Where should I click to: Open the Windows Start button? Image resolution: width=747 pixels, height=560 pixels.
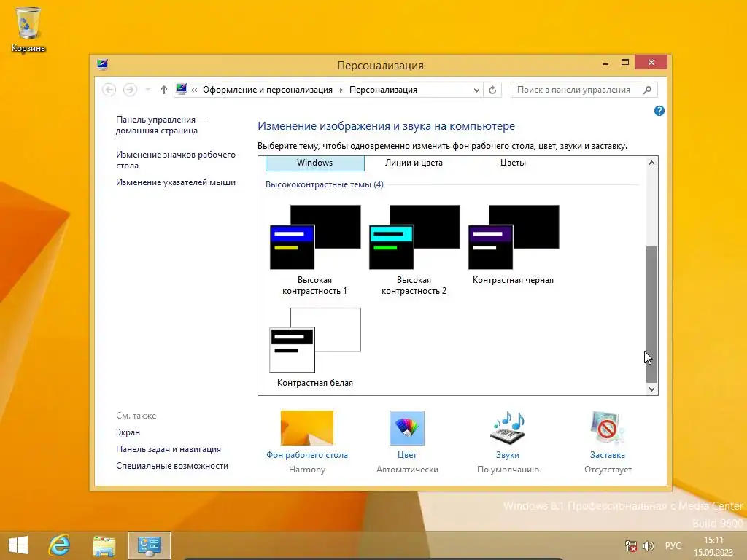18,545
